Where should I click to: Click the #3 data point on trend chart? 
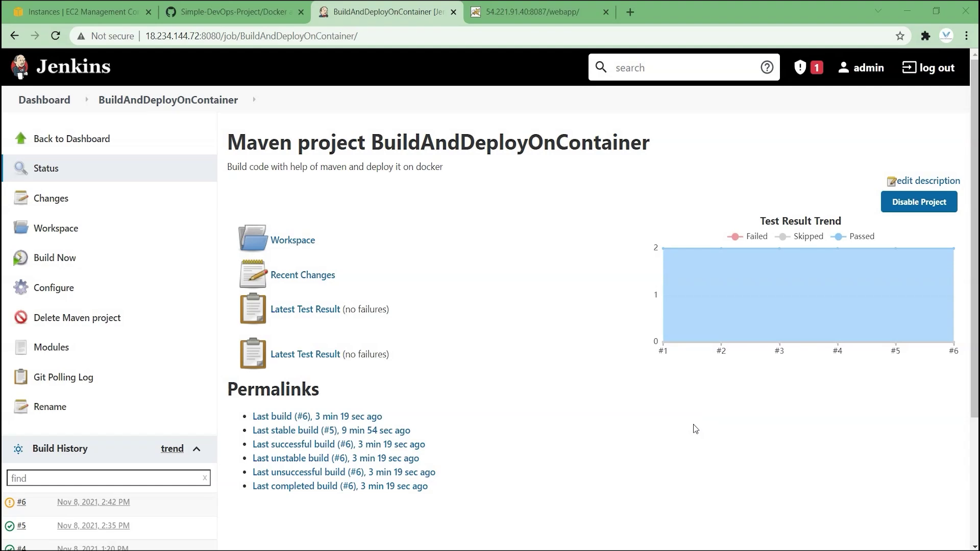tap(779, 248)
